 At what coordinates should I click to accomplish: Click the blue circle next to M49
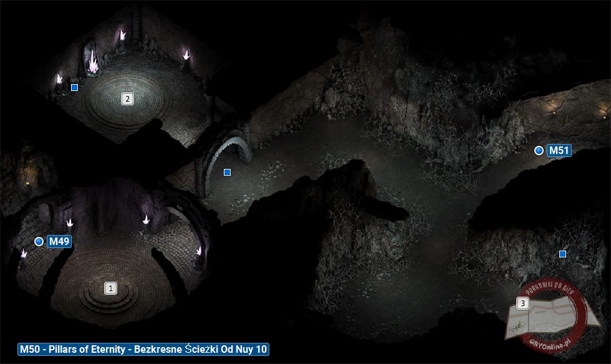[x=39, y=242]
